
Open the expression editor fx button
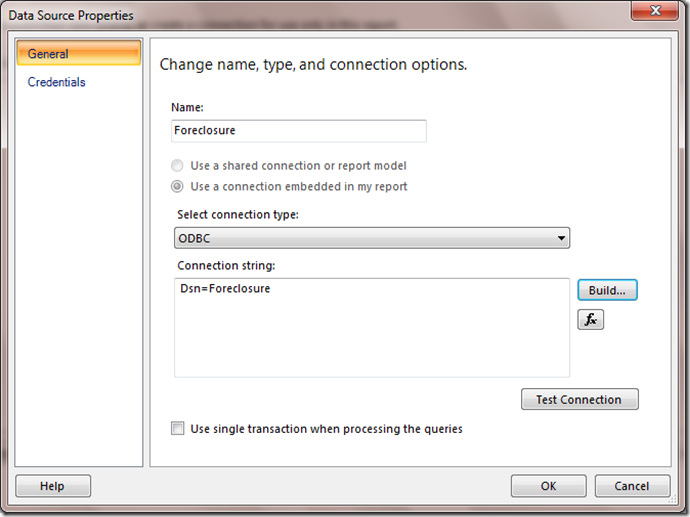pyautogui.click(x=590, y=319)
